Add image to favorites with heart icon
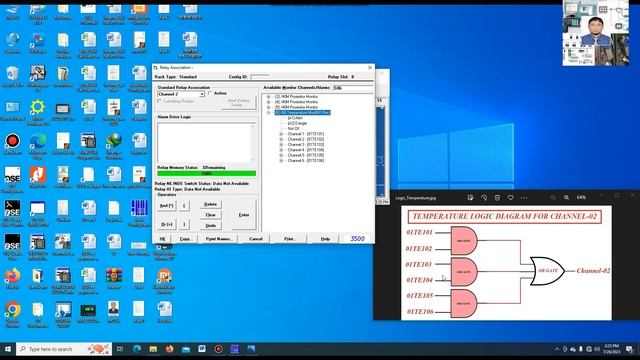 tap(511, 198)
